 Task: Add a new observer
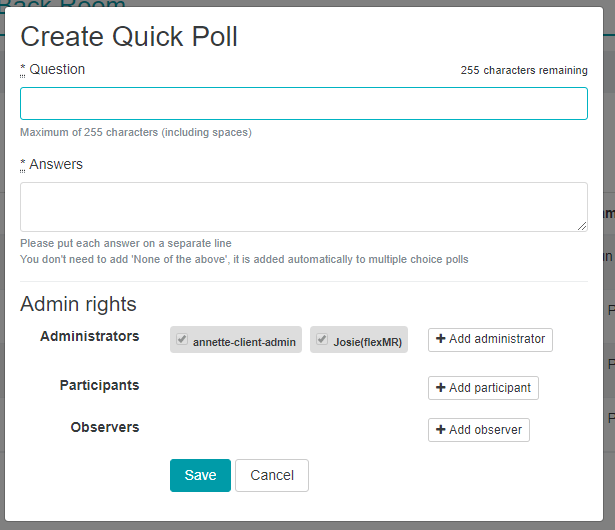pos(479,430)
